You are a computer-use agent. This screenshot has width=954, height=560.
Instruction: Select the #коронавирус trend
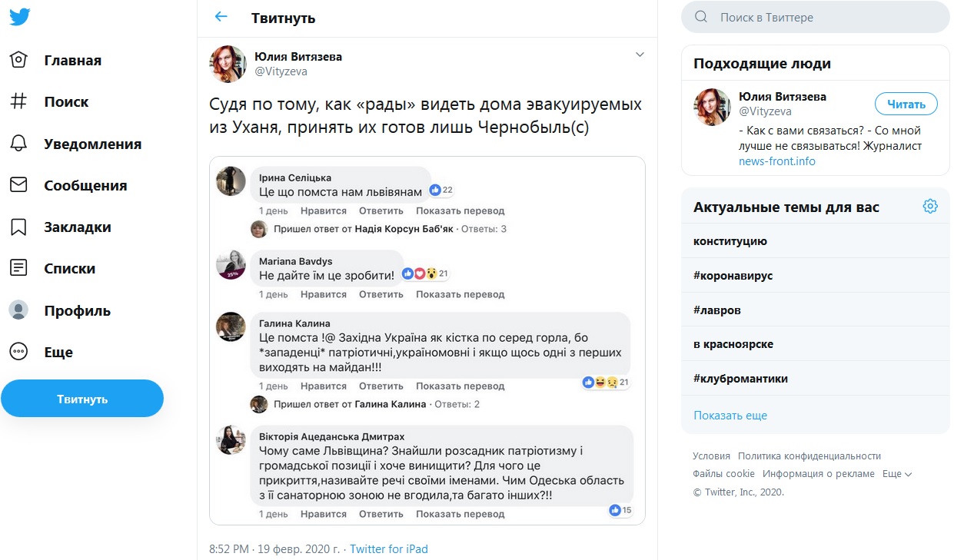coord(733,276)
